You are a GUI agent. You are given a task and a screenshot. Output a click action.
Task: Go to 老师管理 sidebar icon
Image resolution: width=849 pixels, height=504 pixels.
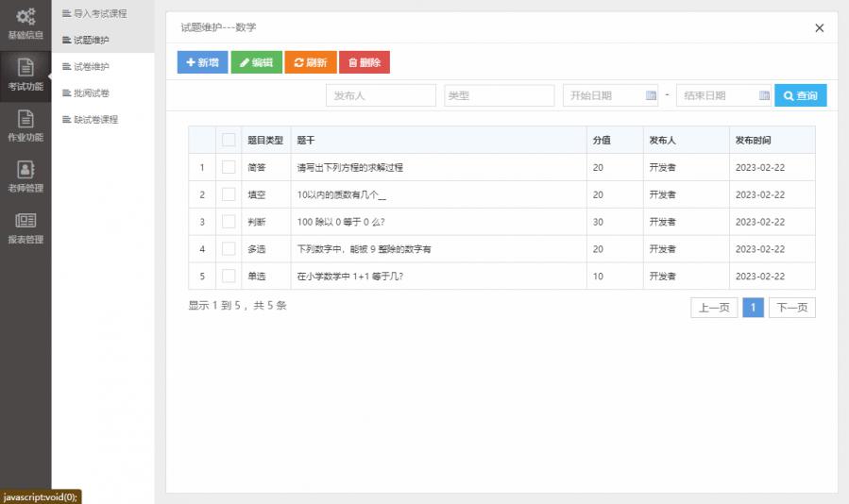[x=25, y=170]
